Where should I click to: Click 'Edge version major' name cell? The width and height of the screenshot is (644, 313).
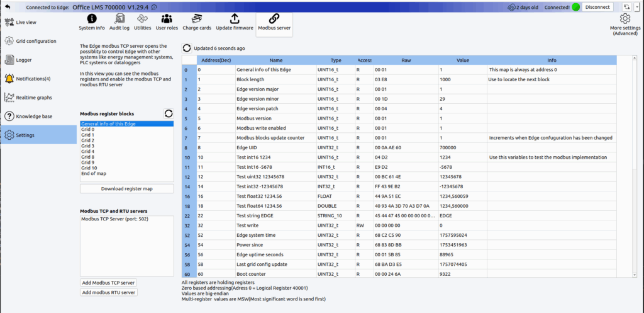276,89
